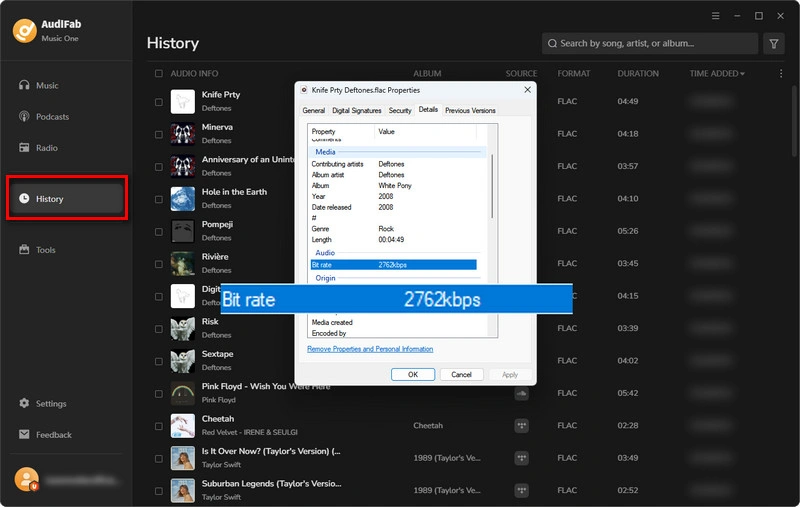Select the Bit rate property row
This screenshot has width=800, height=507.
tap(393, 265)
